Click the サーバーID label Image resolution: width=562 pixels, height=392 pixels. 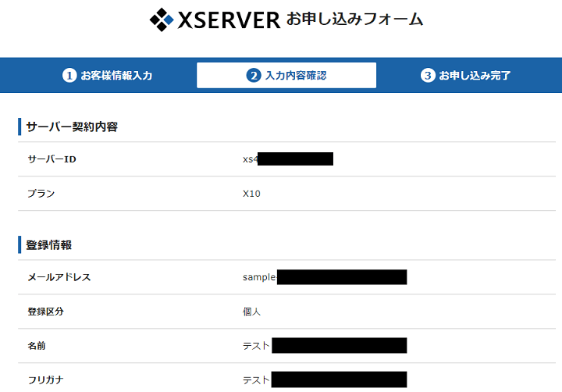pyautogui.click(x=52, y=159)
